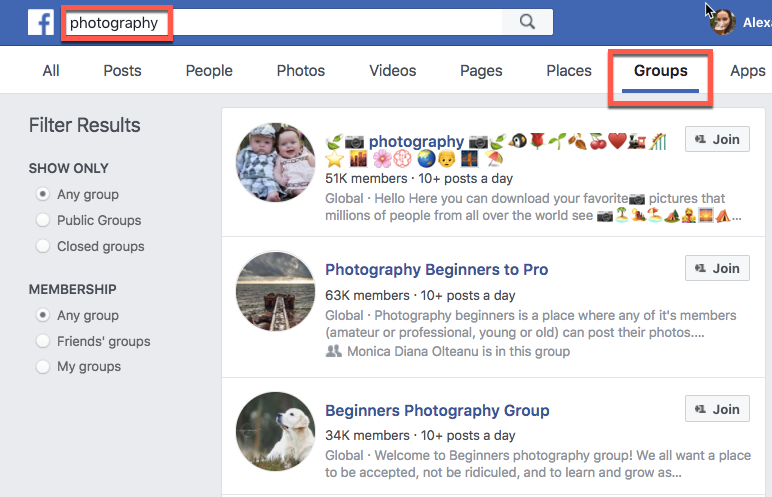Open Beginners Photography Group link
772x497 pixels.
tap(437, 410)
